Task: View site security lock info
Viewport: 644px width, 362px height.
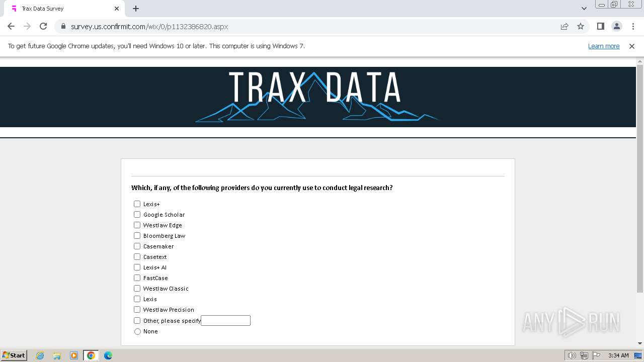Action: 63,26
